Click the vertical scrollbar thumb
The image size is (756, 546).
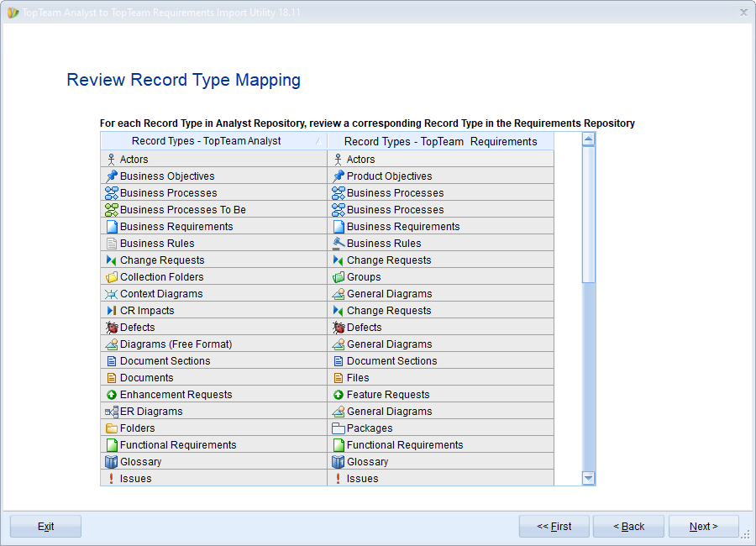588,215
